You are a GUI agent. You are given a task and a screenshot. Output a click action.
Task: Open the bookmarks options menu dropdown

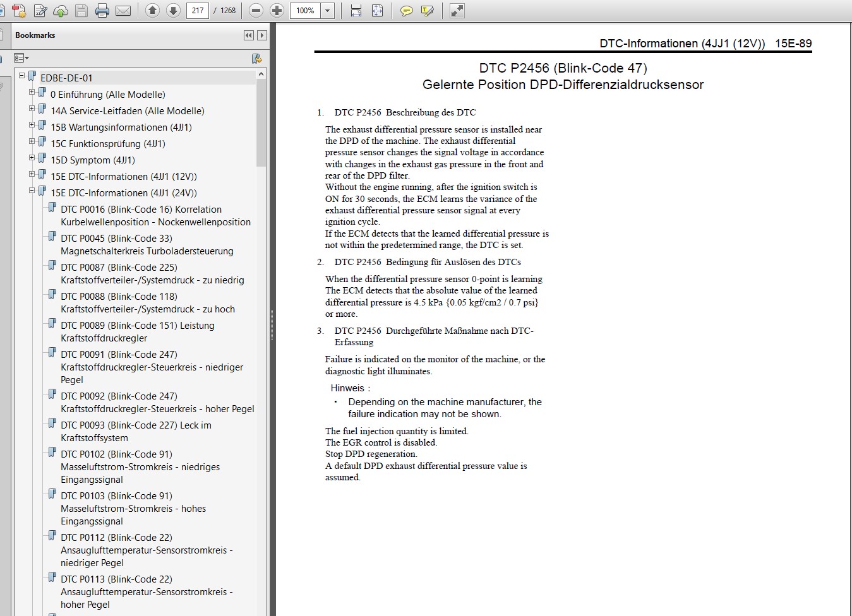click(x=21, y=58)
